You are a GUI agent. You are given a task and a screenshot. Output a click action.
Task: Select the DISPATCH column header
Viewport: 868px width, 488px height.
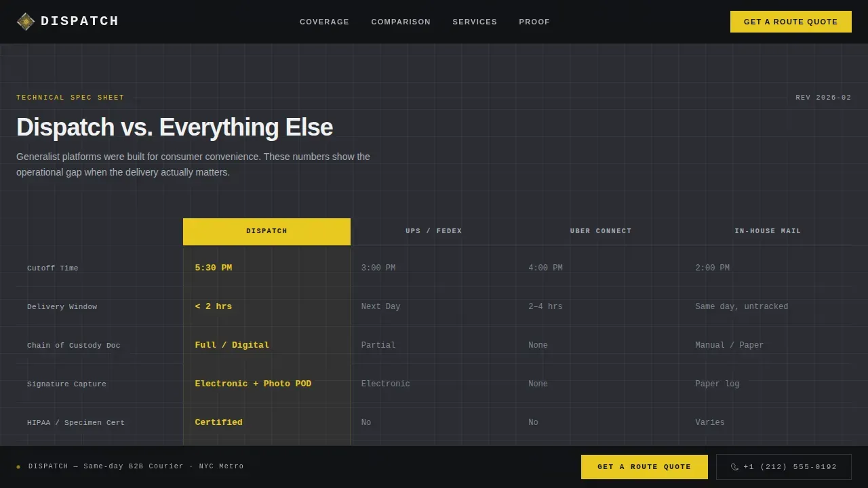(267, 231)
